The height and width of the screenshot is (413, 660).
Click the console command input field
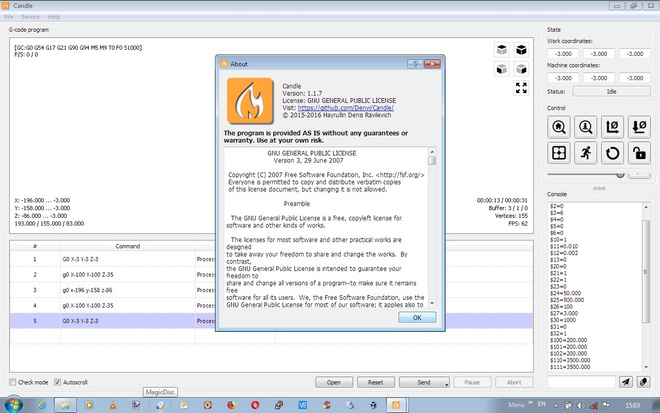click(x=581, y=381)
